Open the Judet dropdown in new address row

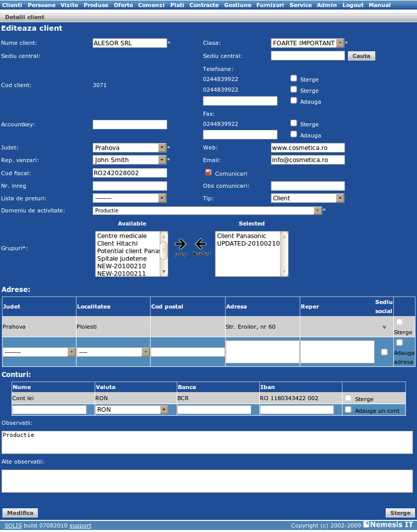[x=39, y=352]
